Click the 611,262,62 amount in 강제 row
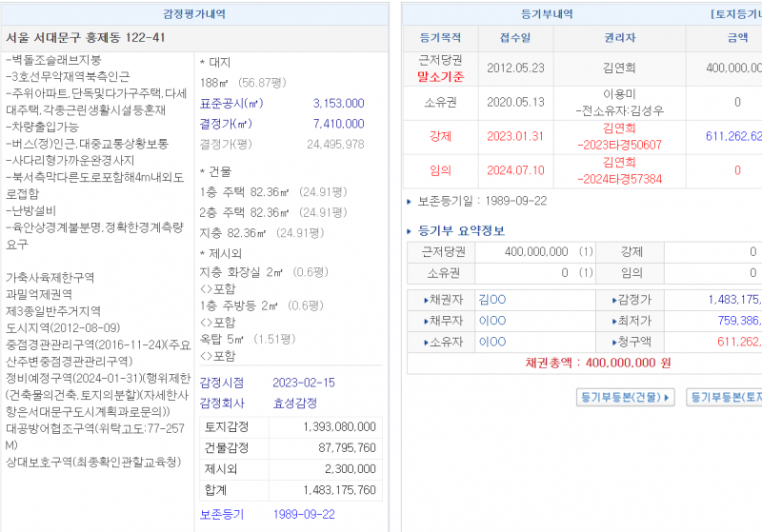 733,136
